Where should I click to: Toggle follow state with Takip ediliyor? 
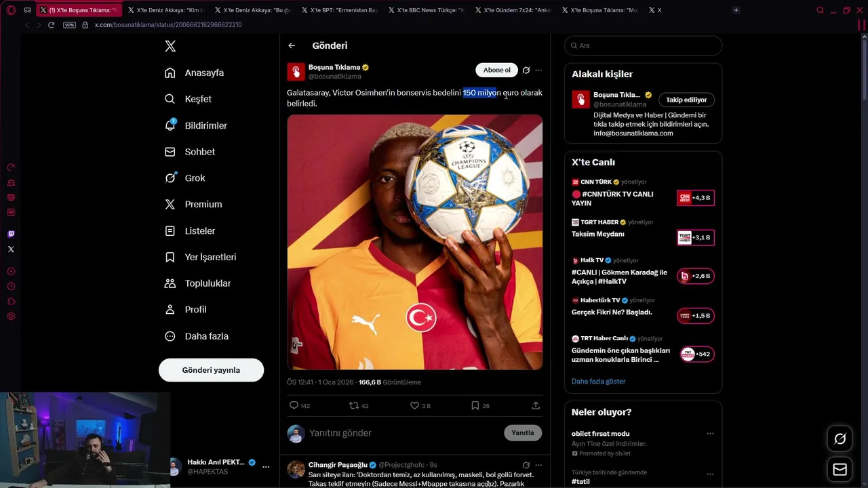[686, 100]
